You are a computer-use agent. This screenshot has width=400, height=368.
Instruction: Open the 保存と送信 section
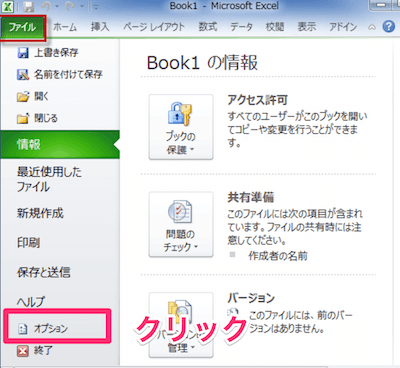tap(44, 272)
